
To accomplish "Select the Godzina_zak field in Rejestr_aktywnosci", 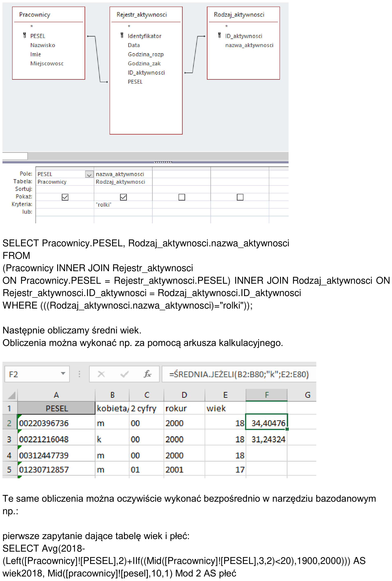I will (144, 63).
